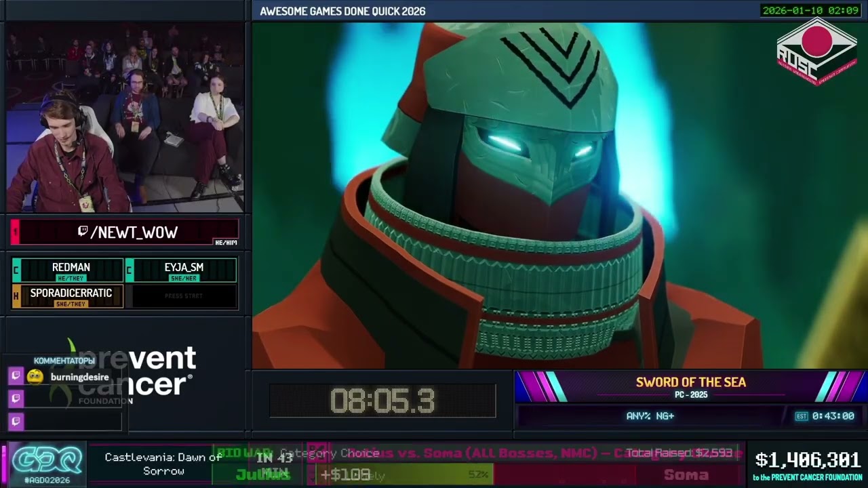Click the PC - 2025 platform label
868x488 pixels.
click(x=691, y=394)
